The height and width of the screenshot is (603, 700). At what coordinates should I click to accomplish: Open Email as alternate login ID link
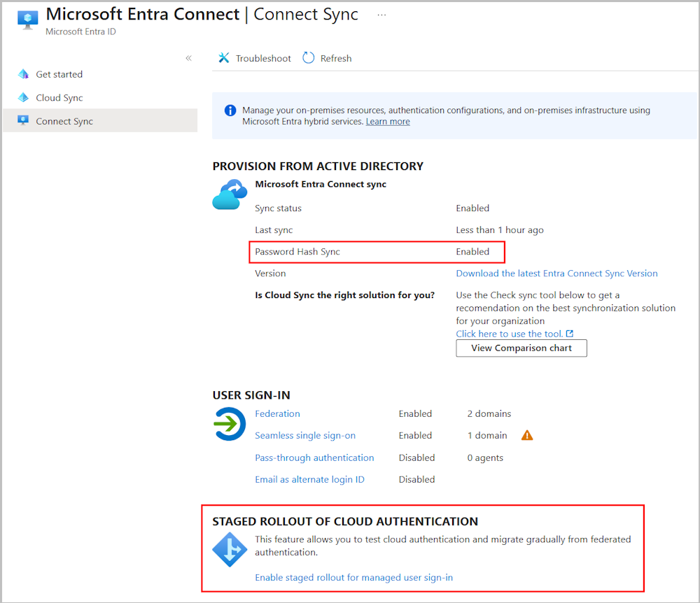point(309,479)
